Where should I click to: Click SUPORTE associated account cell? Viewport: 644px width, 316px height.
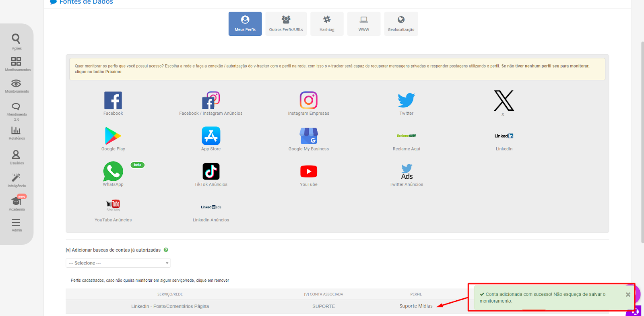tap(324, 306)
